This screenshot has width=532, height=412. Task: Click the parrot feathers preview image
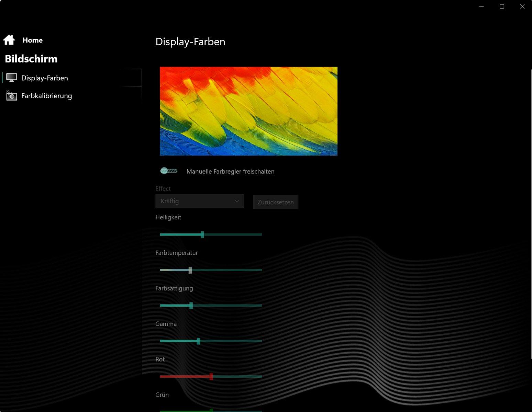tap(248, 111)
